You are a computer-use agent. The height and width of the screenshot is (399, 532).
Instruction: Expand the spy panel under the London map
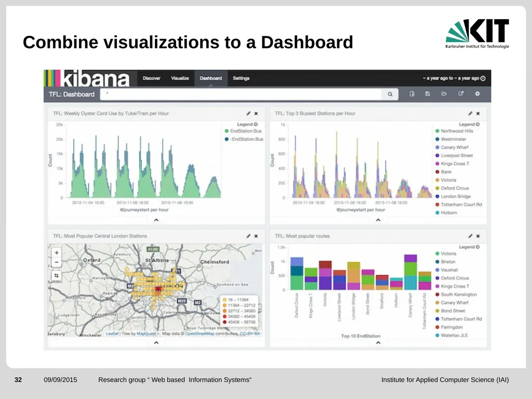[156, 342]
